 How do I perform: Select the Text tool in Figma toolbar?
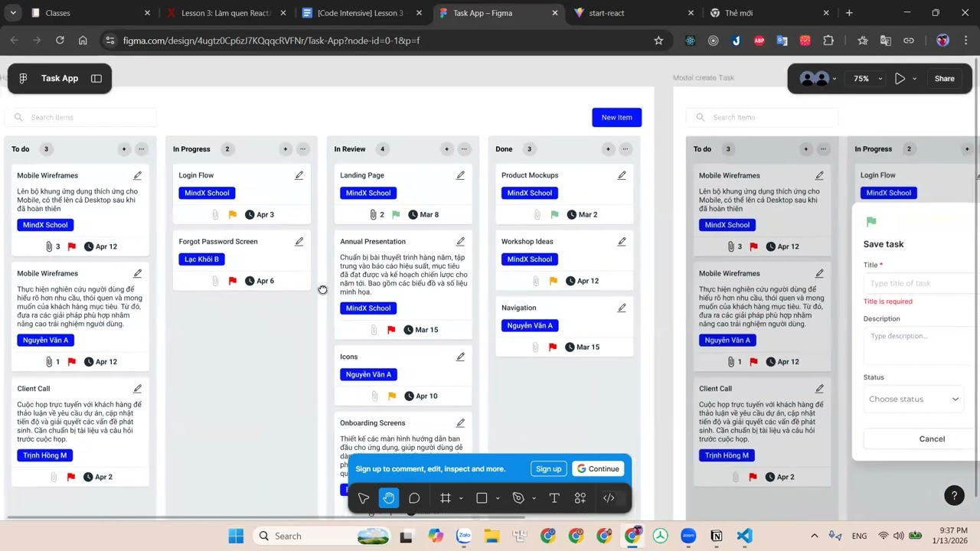pos(554,498)
